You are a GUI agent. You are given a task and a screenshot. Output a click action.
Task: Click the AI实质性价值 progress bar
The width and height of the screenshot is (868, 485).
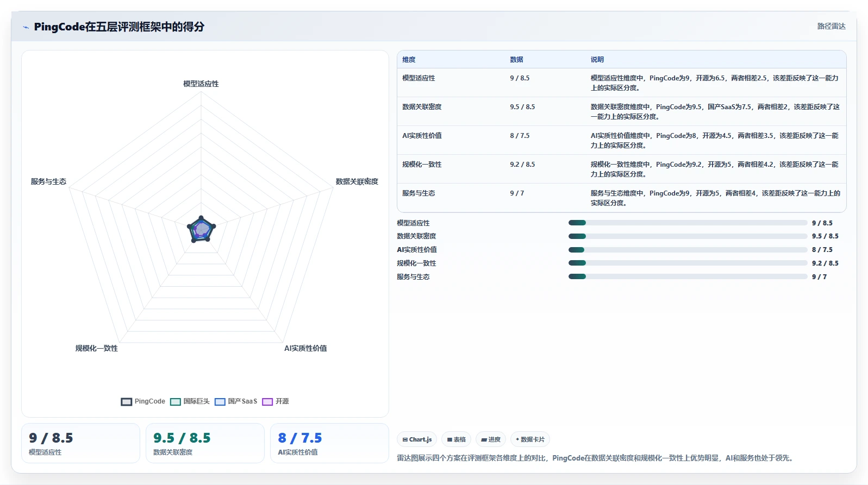(688, 250)
